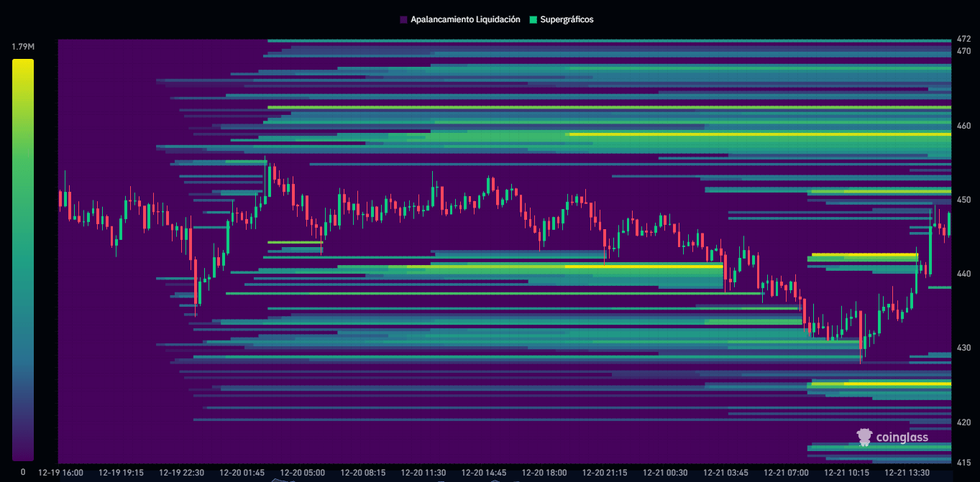
Task: Click the 12-20 01:45 time label
Action: click(242, 473)
